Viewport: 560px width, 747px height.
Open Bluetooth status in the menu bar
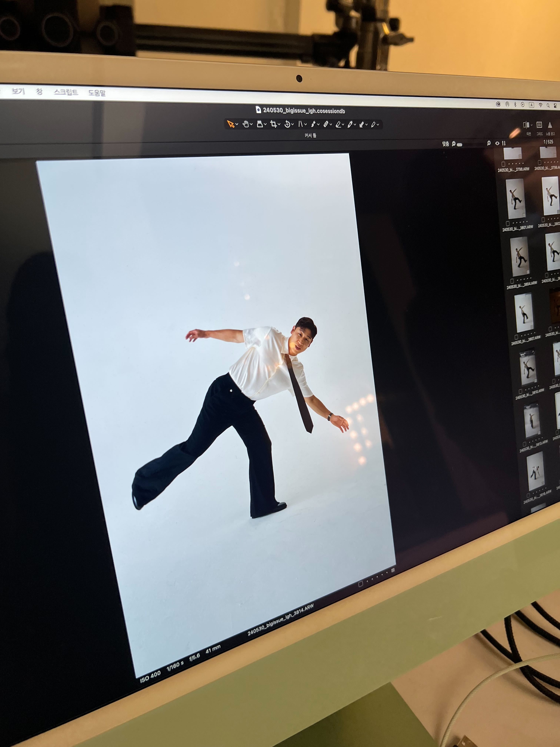515,104
